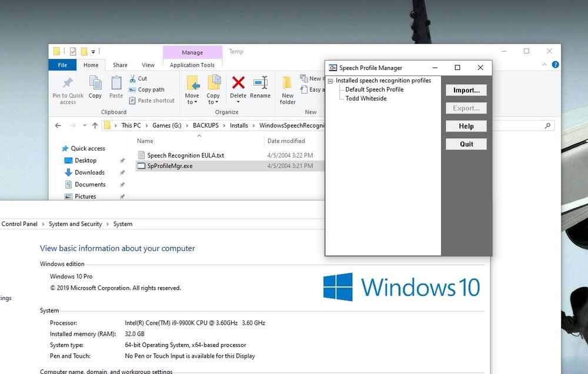Click the Quit button
The height and width of the screenshot is (374, 588).
click(466, 144)
